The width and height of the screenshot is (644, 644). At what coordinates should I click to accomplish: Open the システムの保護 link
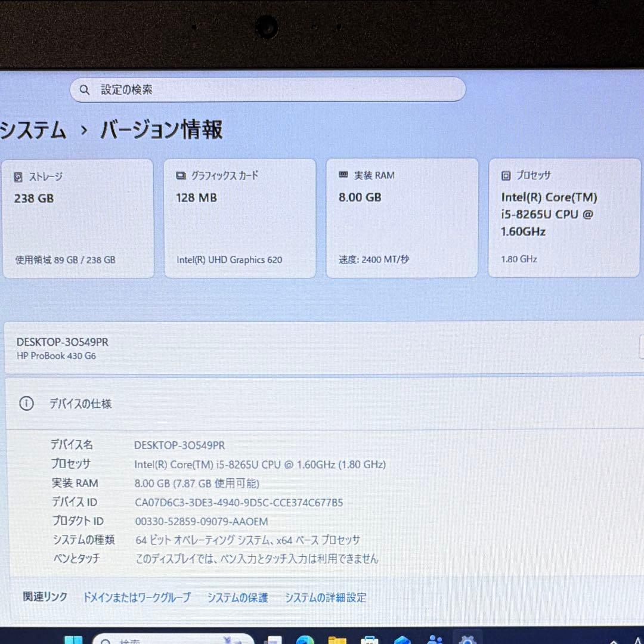(x=237, y=597)
